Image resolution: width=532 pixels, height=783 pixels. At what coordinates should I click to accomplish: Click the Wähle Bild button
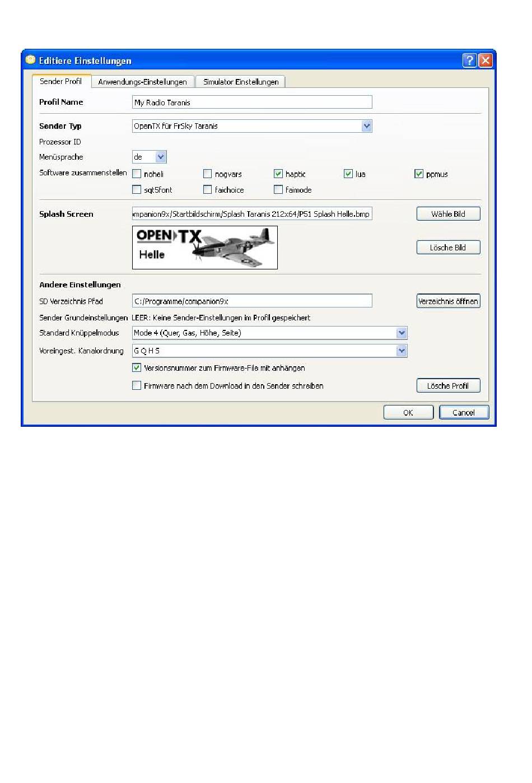[x=449, y=214]
